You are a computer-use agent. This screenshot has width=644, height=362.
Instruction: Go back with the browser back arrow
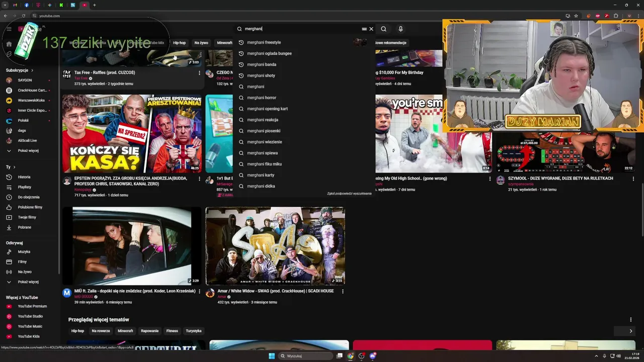coord(6,16)
